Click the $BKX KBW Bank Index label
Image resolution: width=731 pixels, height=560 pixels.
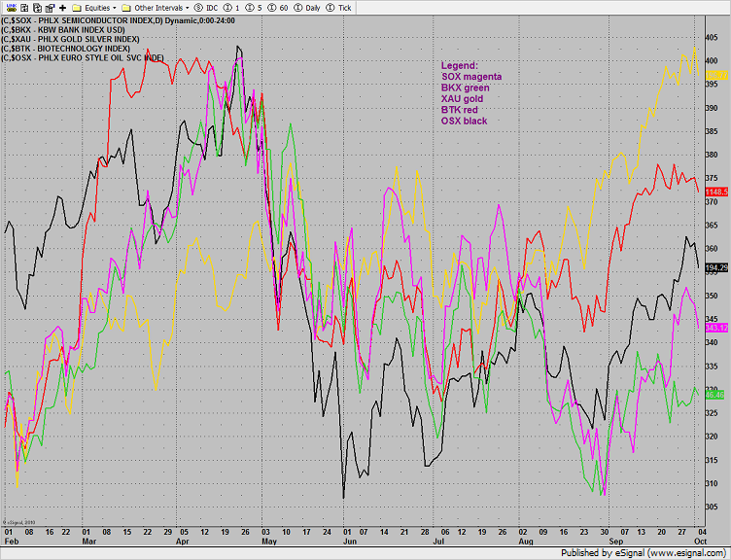[63, 30]
